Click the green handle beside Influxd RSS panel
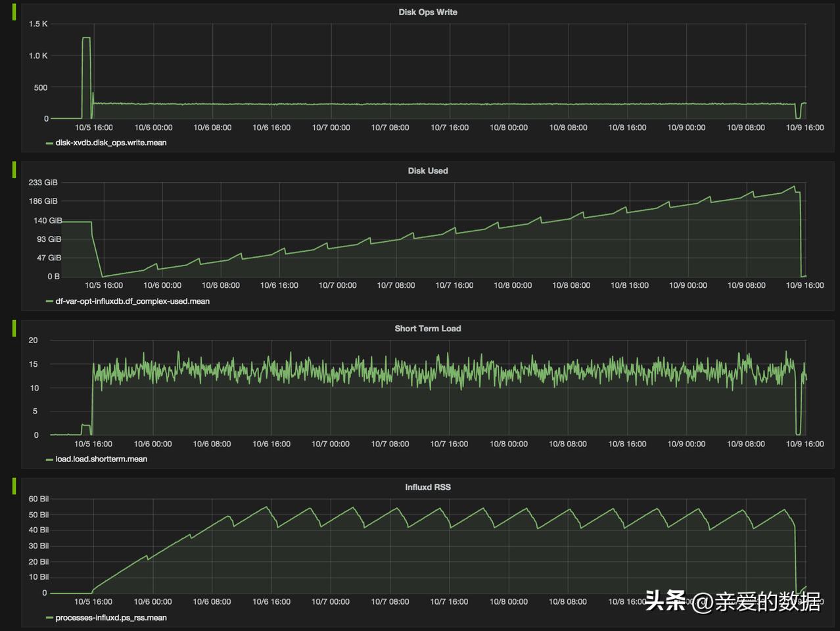840x631 pixels. 14,486
